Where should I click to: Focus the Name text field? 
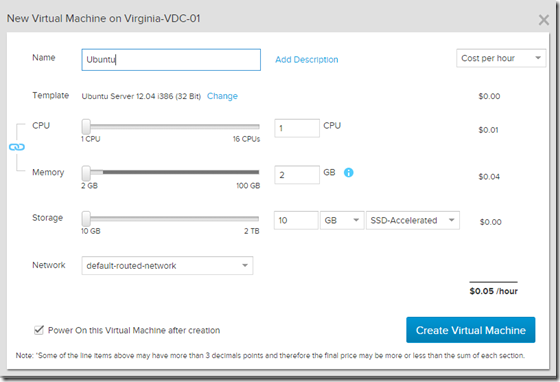click(171, 60)
